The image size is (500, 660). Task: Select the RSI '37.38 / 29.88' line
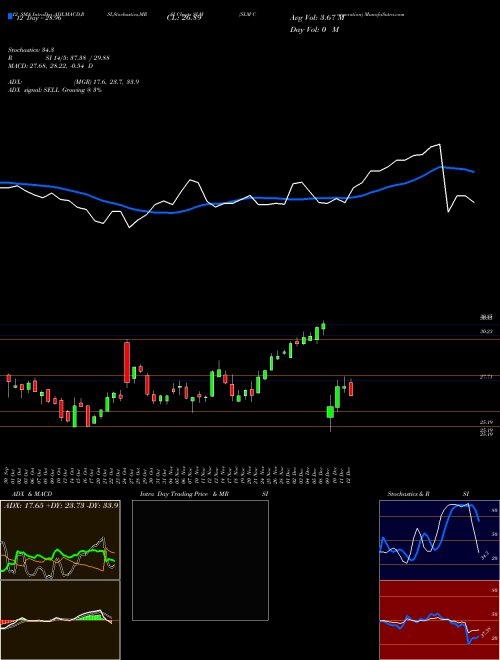pyautogui.click(x=59, y=58)
